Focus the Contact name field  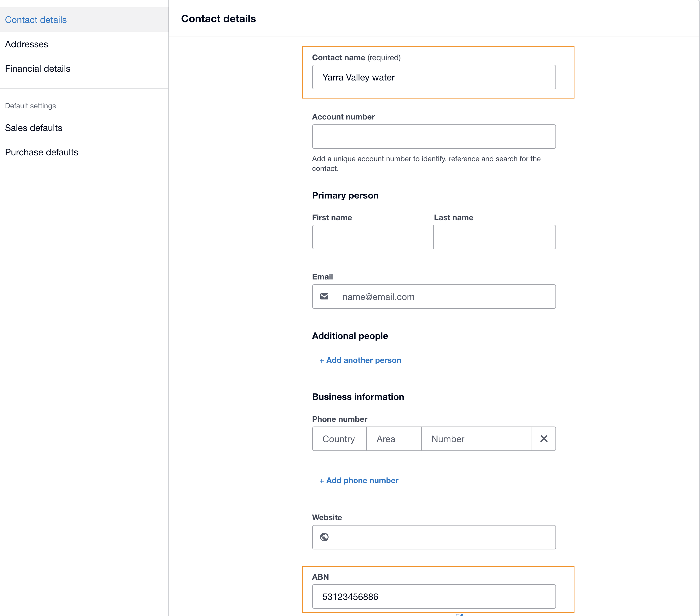434,77
